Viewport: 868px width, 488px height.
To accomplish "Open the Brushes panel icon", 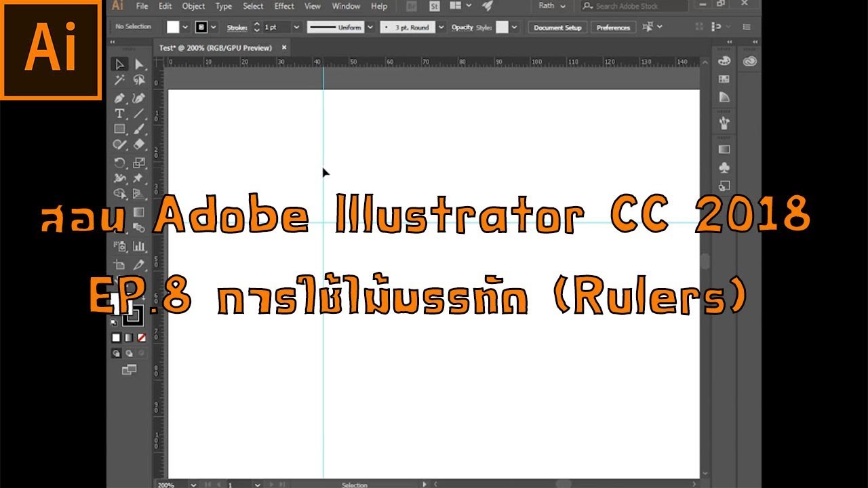I will point(724,123).
